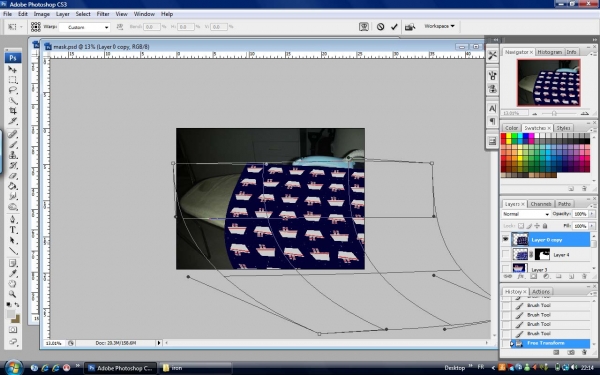The height and width of the screenshot is (375, 600).
Task: Click Adobe Photoshop taskbar button
Action: point(120,368)
